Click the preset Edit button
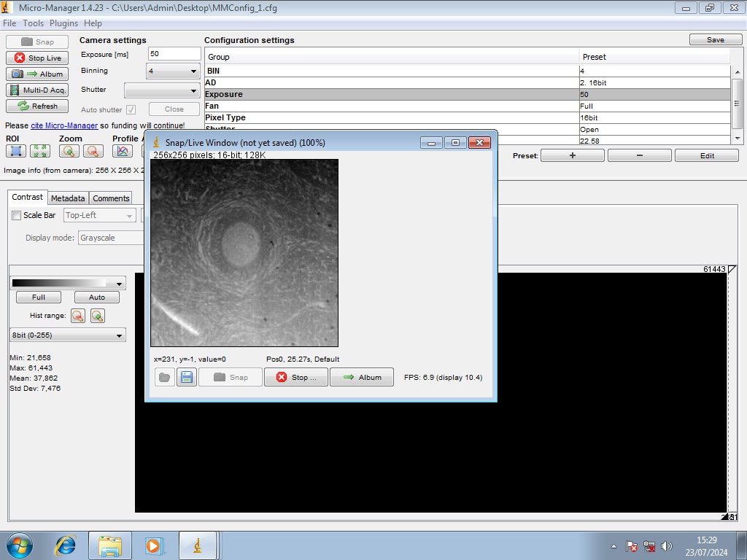747x560 pixels. pyautogui.click(x=707, y=156)
